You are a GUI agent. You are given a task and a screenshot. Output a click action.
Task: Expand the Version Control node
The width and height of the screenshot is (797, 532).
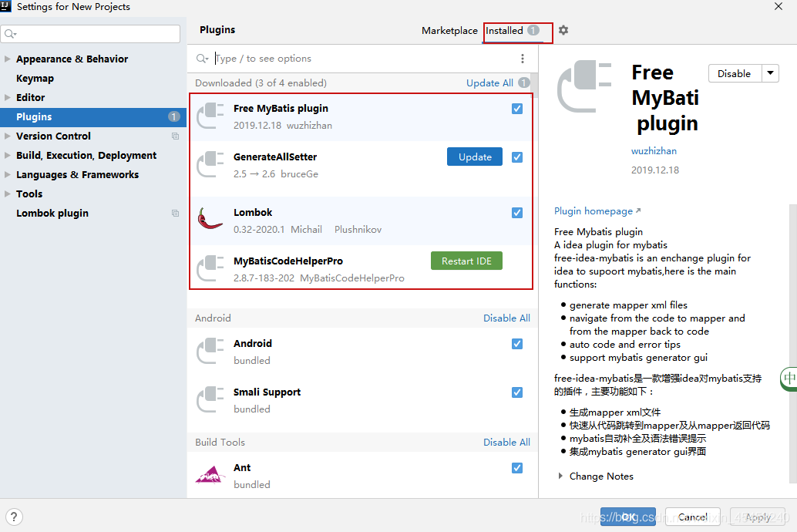(x=7, y=136)
